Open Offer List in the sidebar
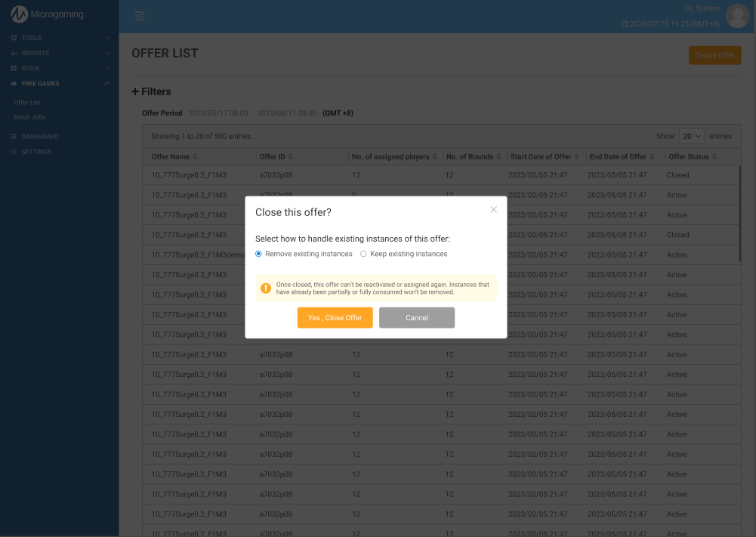 point(27,103)
